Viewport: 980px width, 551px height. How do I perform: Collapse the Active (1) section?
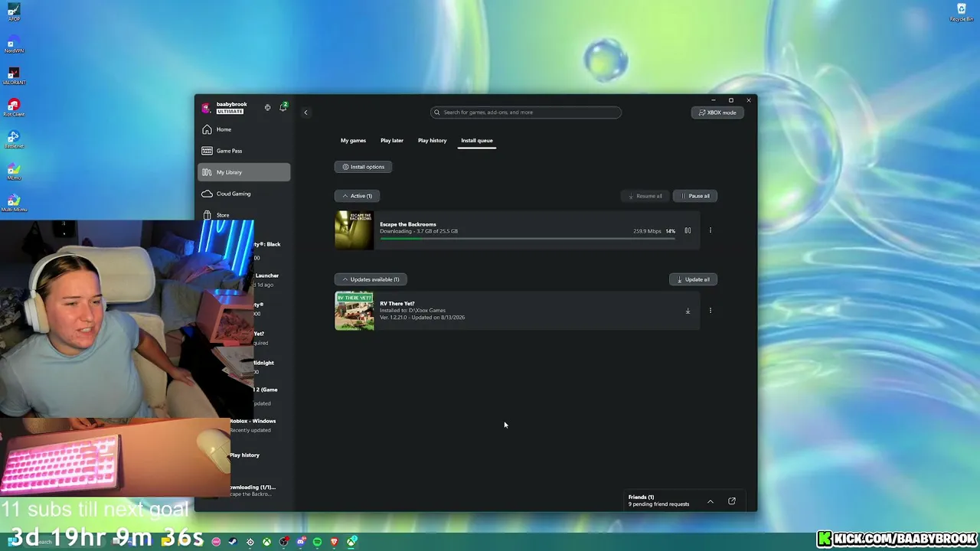click(358, 196)
